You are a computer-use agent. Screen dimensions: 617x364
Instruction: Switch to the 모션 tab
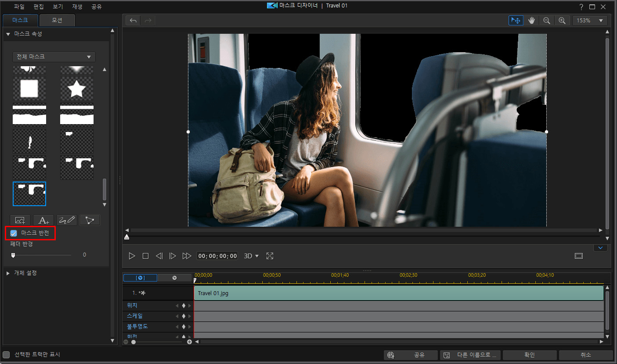(x=57, y=21)
